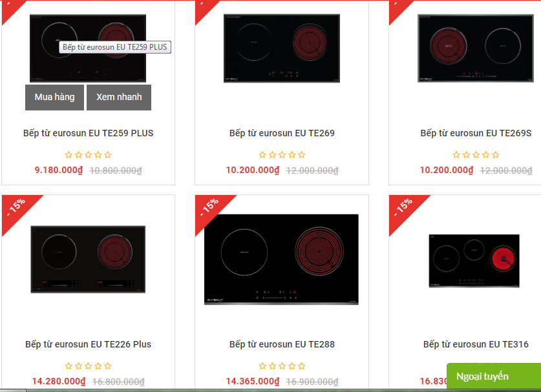Select the EU TE269 product image
Screen dimensions: 541x392
pos(282,48)
